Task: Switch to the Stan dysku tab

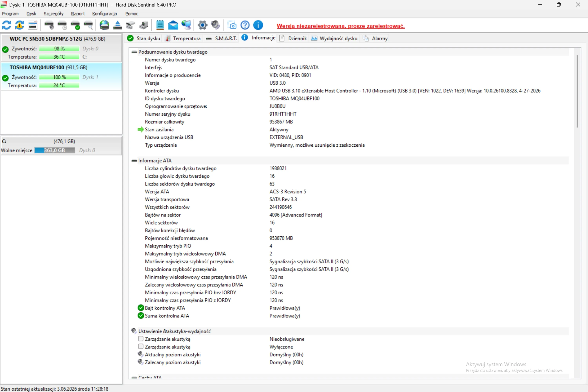Action: click(x=144, y=38)
